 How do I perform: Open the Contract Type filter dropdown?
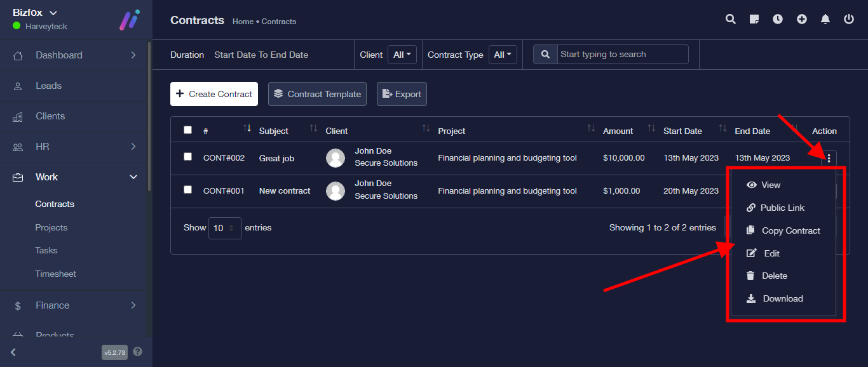pos(503,55)
